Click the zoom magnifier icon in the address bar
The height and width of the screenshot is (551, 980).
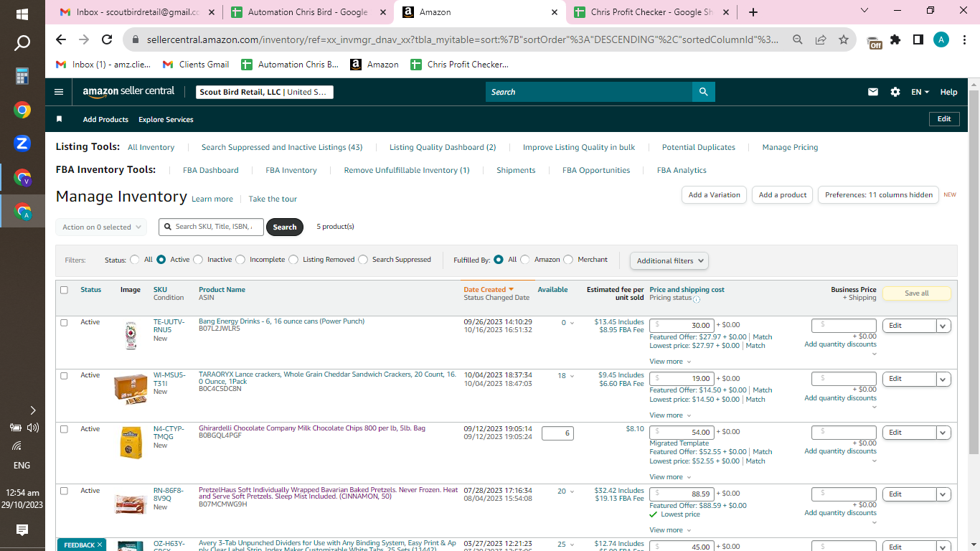point(798,40)
